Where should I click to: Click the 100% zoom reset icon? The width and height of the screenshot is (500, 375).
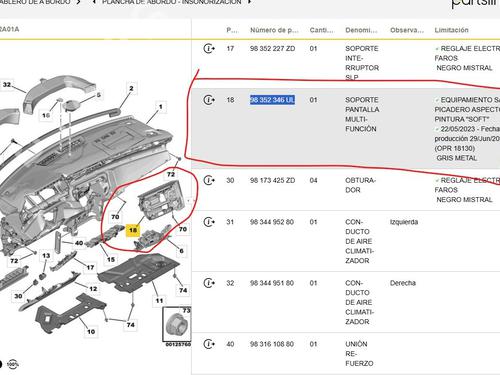[13, 364]
